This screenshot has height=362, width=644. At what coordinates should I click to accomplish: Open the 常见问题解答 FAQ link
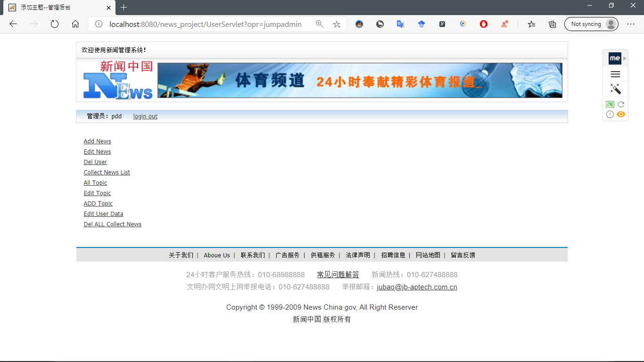pos(338,275)
